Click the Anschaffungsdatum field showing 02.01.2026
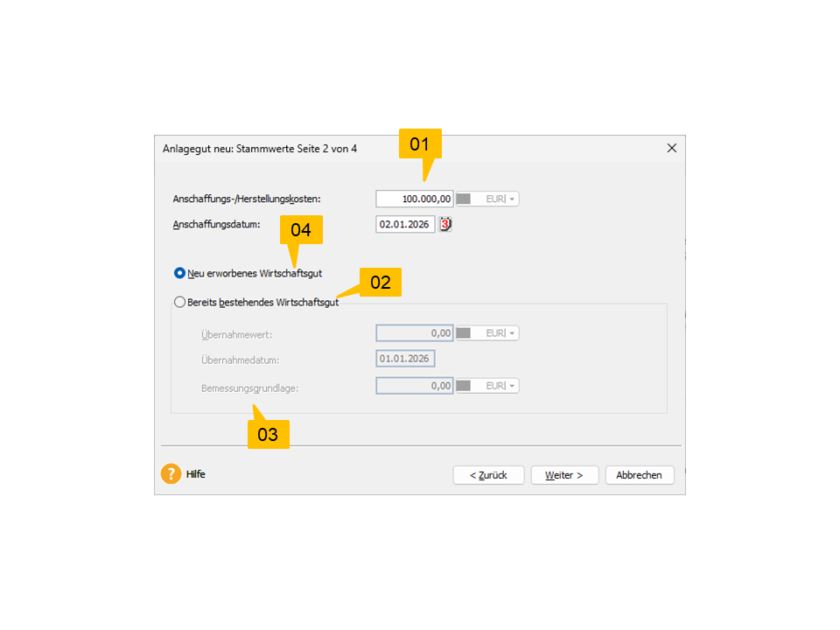Viewport: 840px width, 630px height. [405, 224]
